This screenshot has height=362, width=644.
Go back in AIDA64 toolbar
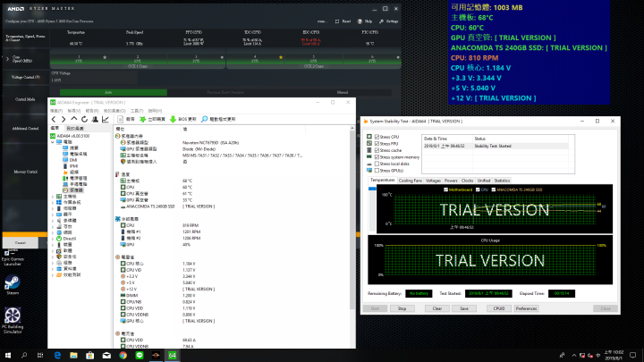54,119
